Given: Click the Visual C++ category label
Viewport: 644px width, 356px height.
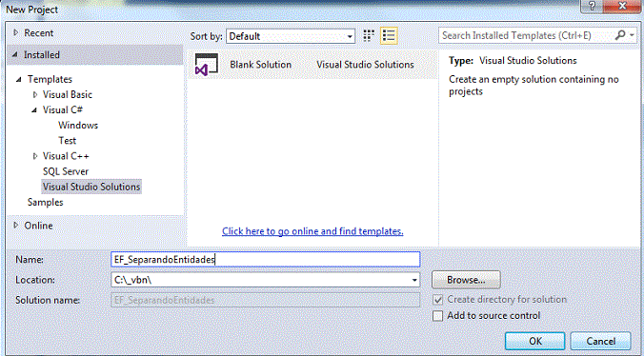Looking at the screenshot, I should pyautogui.click(x=66, y=156).
